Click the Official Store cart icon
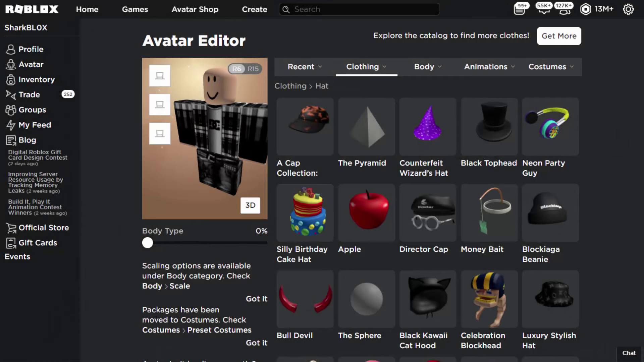 pyautogui.click(x=11, y=228)
